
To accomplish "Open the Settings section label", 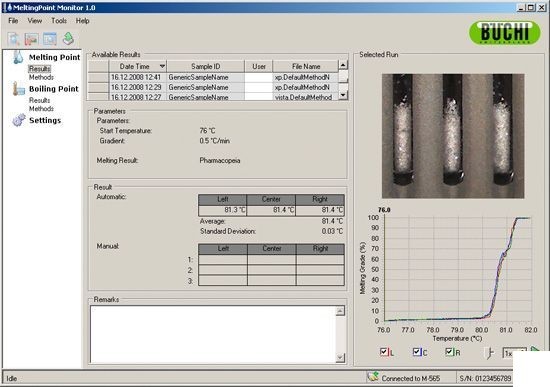I will point(45,120).
